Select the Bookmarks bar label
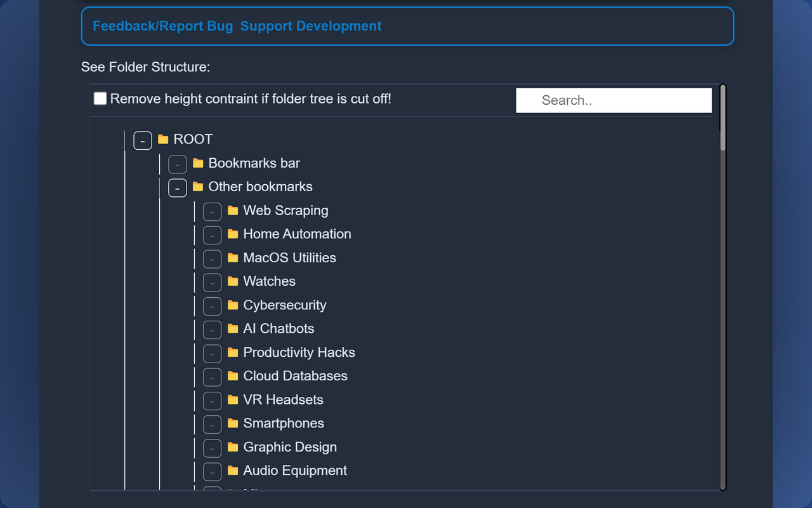 click(254, 163)
